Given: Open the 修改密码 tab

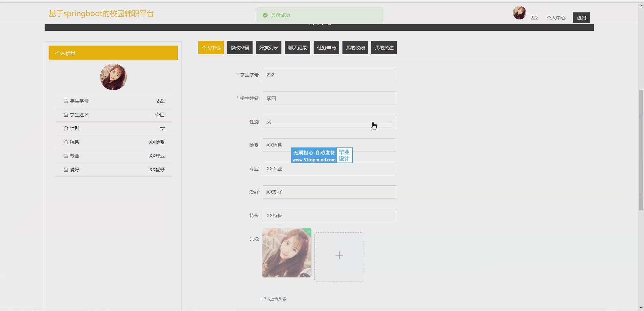Looking at the screenshot, I should tap(240, 48).
